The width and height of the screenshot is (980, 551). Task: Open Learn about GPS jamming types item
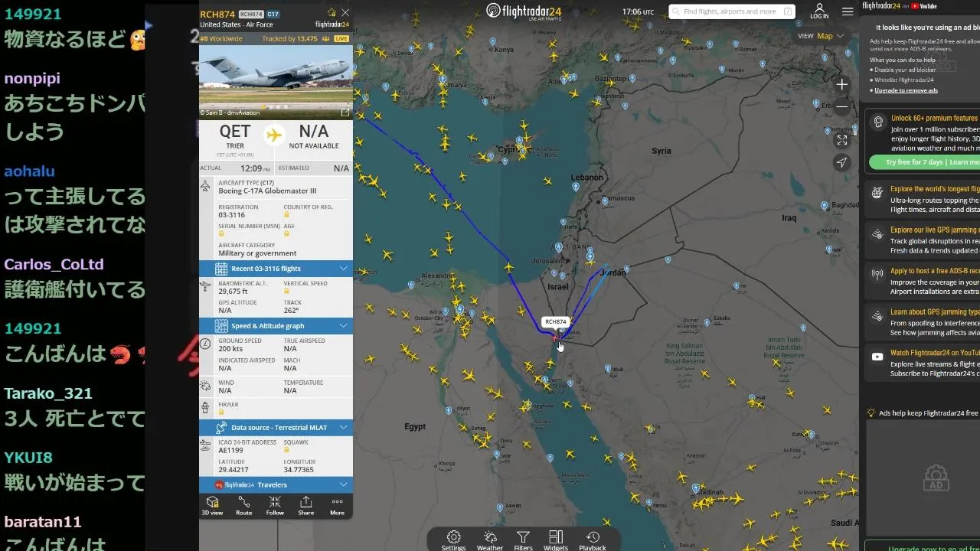click(924, 322)
